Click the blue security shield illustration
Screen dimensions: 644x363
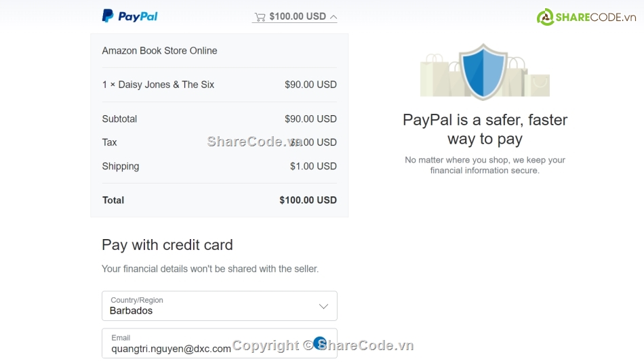click(x=483, y=70)
